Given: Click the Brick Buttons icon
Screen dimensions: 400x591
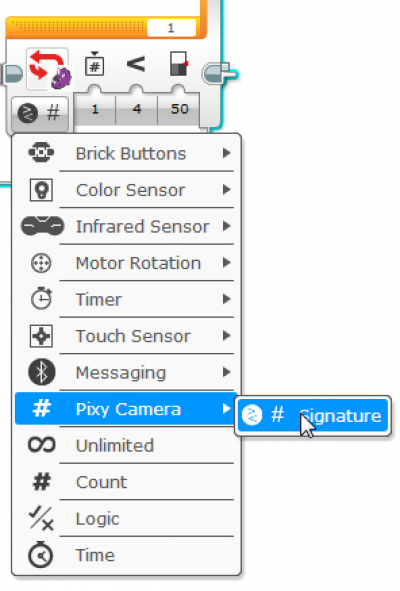Looking at the screenshot, I should pos(41,153).
